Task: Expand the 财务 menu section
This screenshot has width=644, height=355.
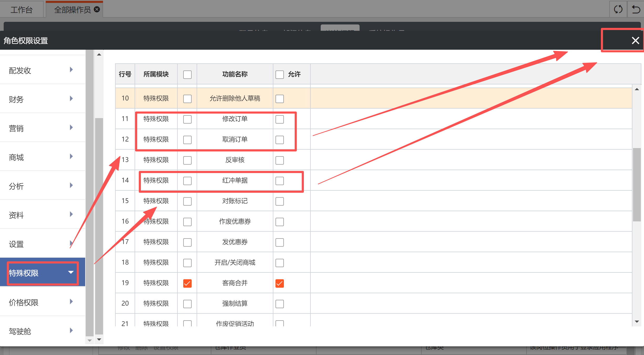Action: tap(43, 99)
